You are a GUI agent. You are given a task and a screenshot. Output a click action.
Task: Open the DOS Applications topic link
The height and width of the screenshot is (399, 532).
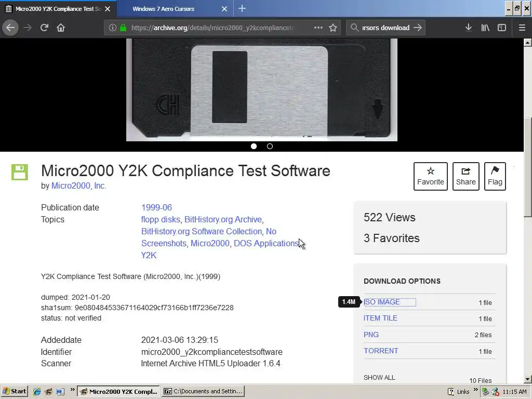coord(266,243)
